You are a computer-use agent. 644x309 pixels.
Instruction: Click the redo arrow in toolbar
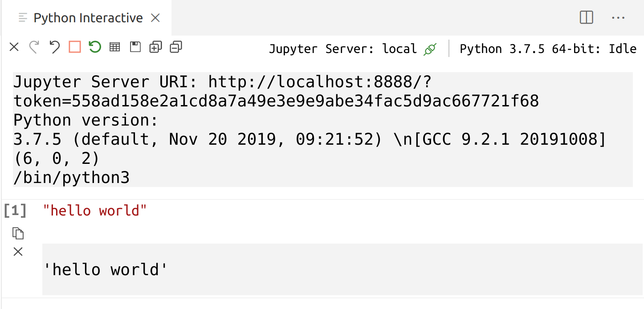point(34,47)
